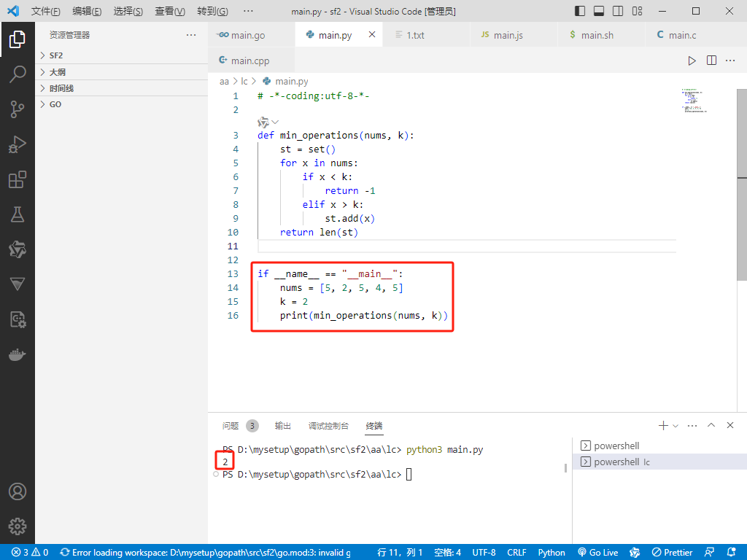The image size is (747, 560).
Task: Split the editor to the right
Action: (711, 61)
